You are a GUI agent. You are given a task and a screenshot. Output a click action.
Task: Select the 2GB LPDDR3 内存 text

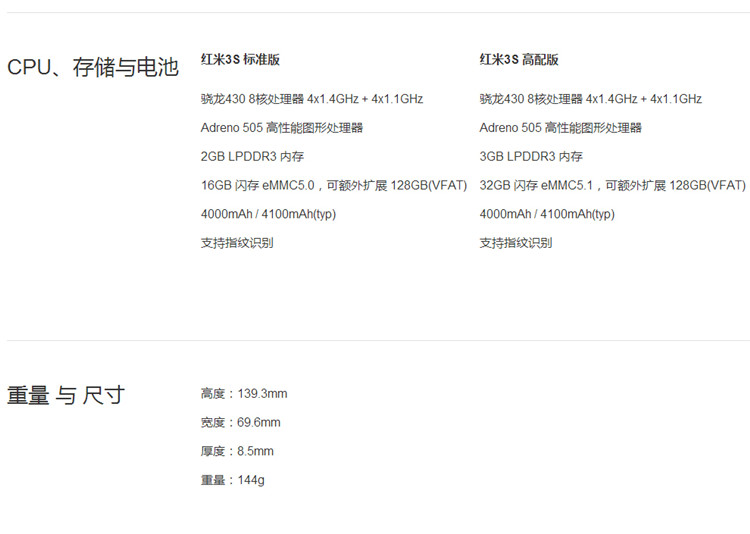(x=252, y=157)
